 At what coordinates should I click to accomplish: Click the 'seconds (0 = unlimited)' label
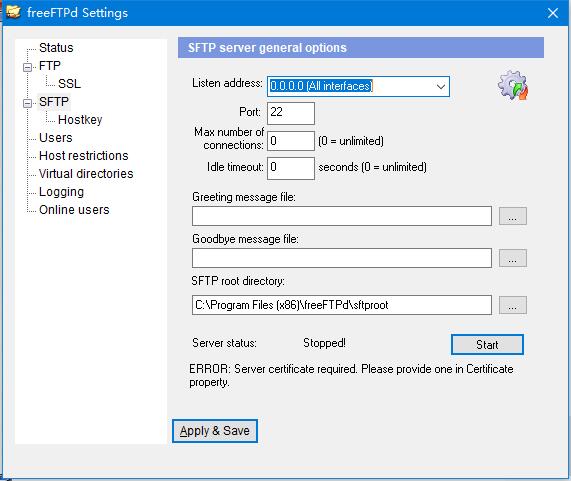tap(372, 167)
